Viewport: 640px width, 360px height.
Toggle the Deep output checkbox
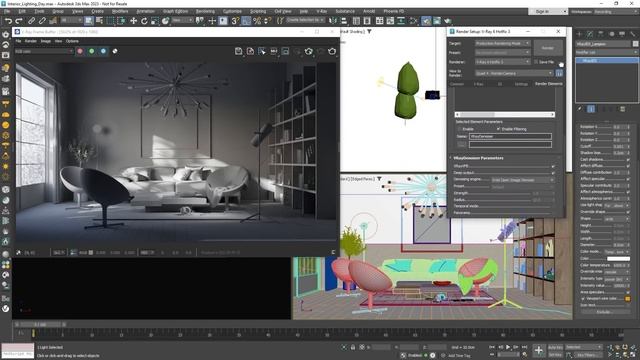pyautogui.click(x=553, y=173)
